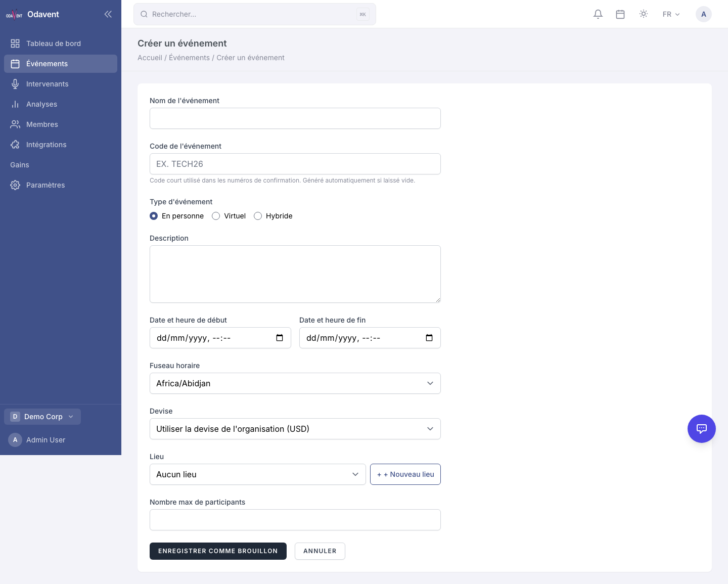
Task: Click the Rechercher search box
Action: point(255,14)
